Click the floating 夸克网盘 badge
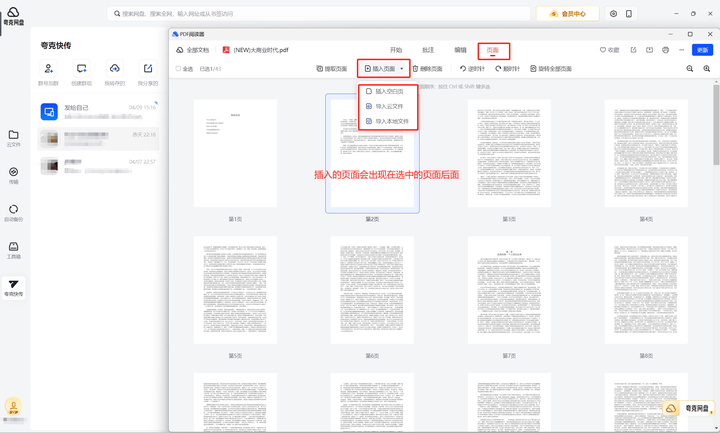 point(688,408)
